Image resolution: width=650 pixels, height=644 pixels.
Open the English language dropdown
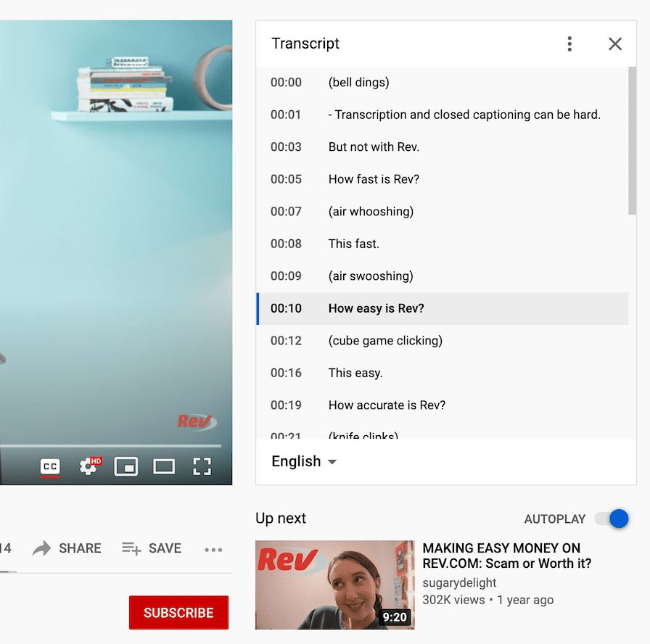tap(303, 461)
